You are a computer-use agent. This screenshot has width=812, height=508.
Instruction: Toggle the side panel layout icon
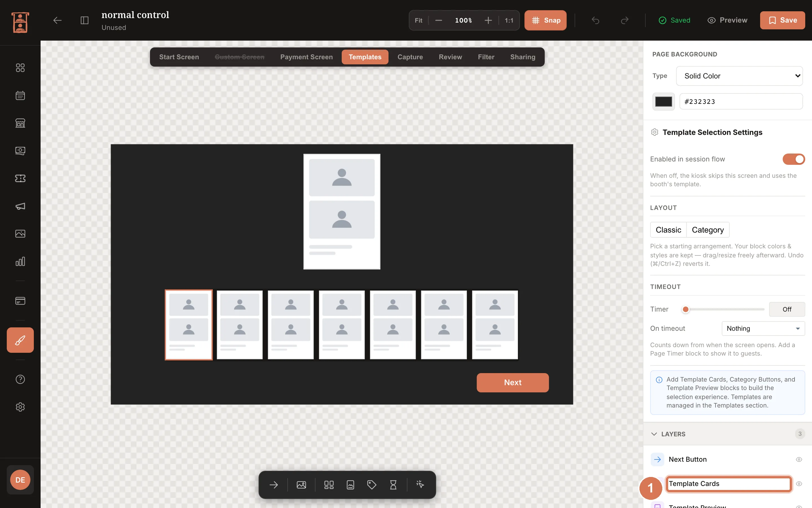85,20
